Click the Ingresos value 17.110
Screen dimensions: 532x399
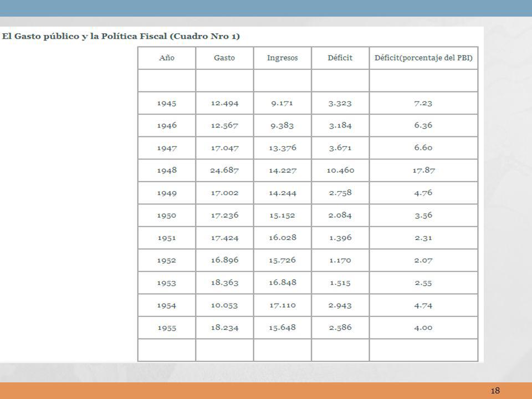[x=283, y=305]
